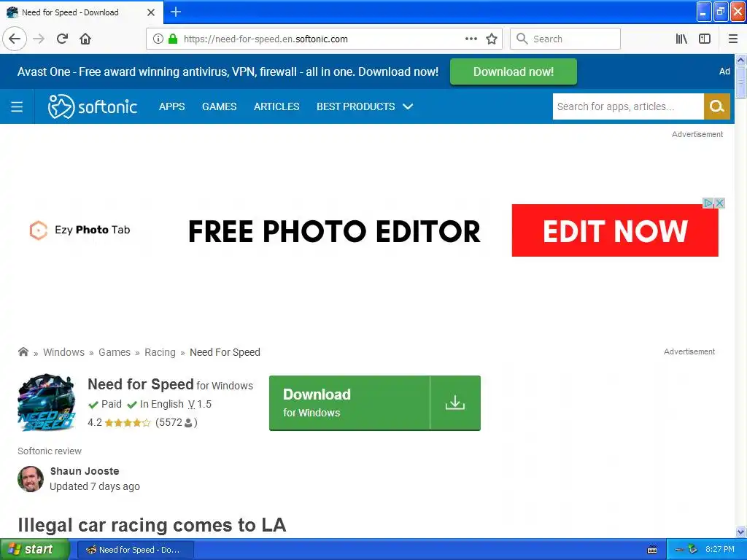
Task: Click the Illegal car racing comes to LA heading
Action: [152, 525]
